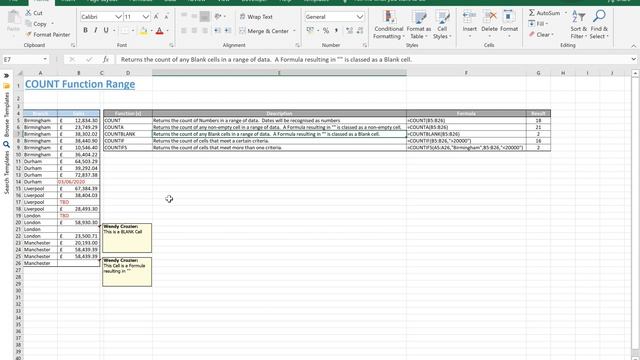Click the Insert Function fx button
Image resolution: width=640 pixels, height=360 pixels.
pos(106,60)
